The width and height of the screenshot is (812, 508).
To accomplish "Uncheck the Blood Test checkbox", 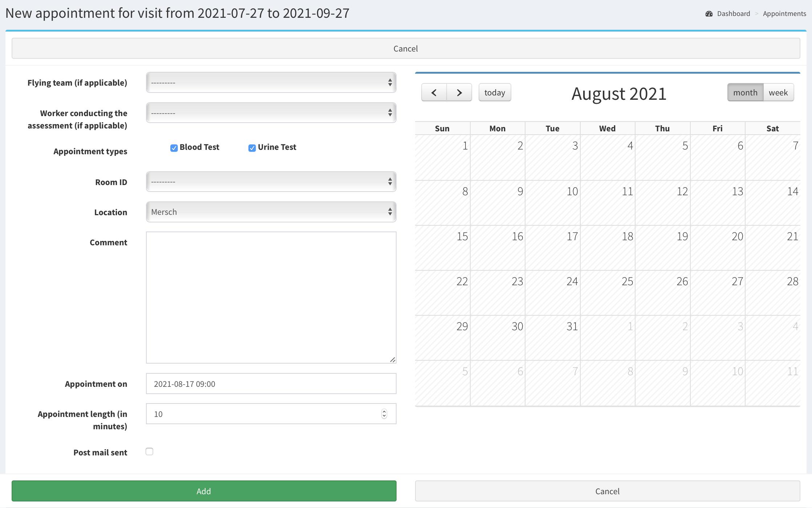I will click(174, 148).
